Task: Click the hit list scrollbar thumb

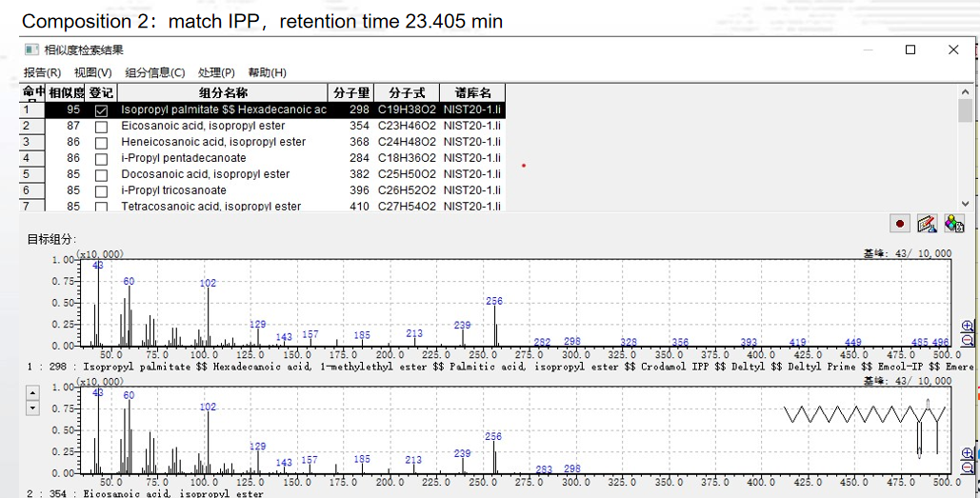Action: click(x=966, y=110)
